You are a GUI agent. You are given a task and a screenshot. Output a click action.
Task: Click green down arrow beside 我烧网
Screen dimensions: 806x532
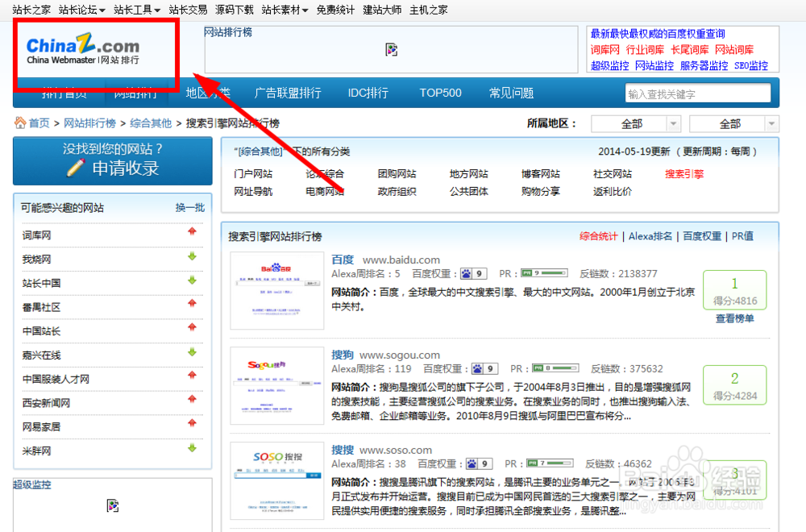[193, 256]
